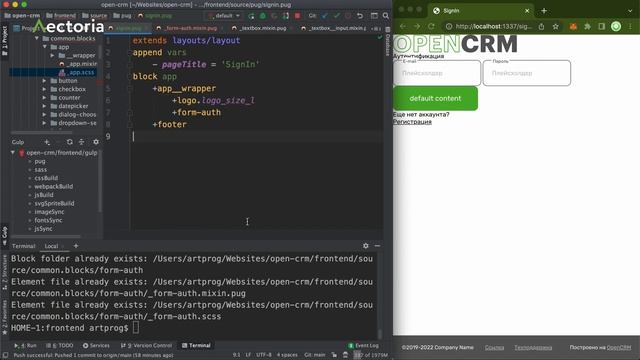Click the site info icon in address bar
The height and width of the screenshot is (360, 640).
tap(449, 27)
